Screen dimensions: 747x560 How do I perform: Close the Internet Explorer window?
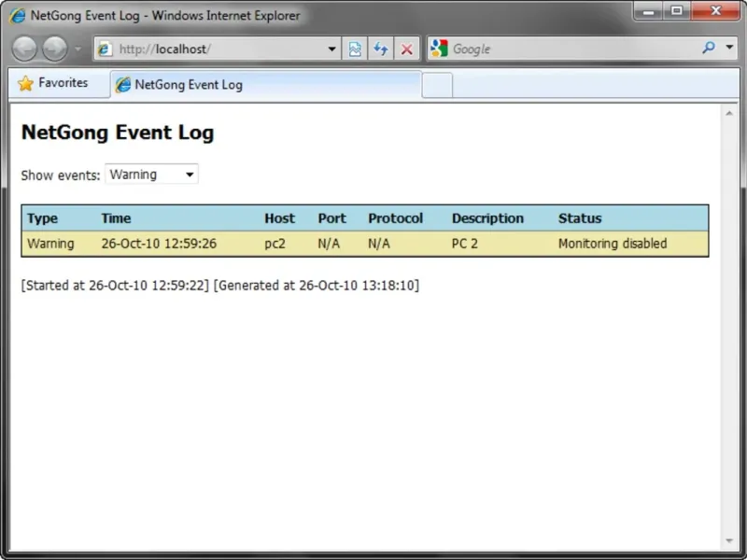715,10
